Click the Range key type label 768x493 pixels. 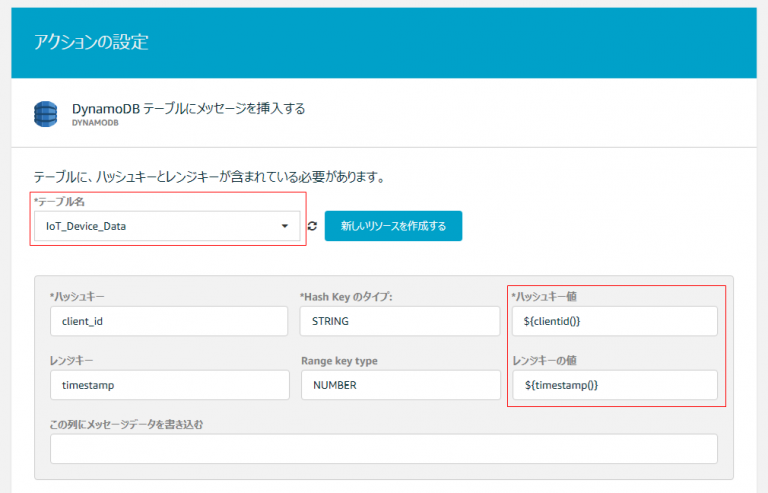point(339,361)
